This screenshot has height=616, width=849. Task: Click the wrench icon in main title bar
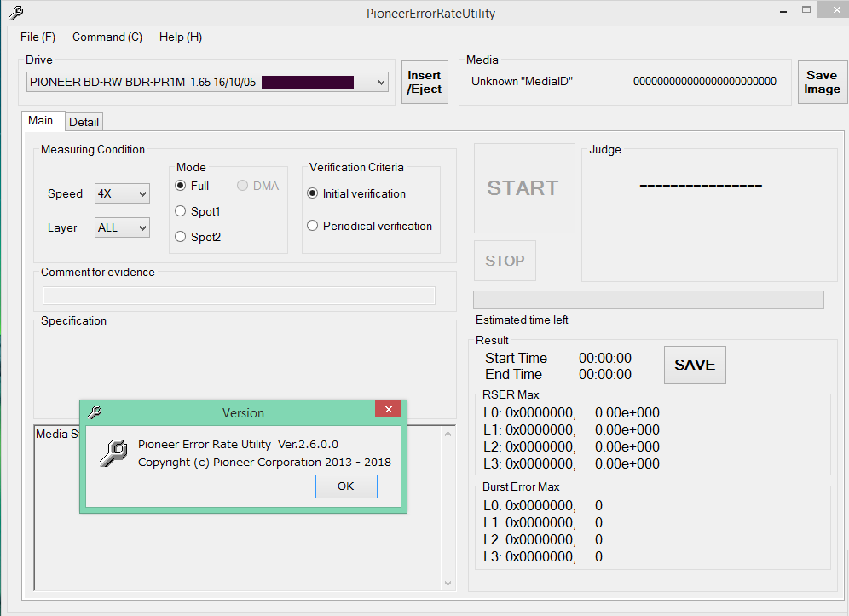[16, 13]
